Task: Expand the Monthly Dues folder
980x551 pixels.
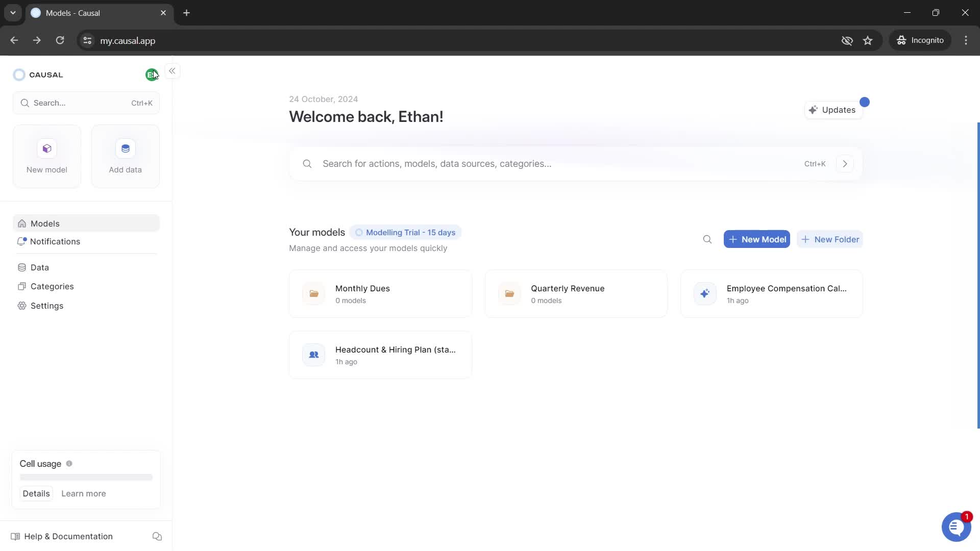Action: [x=380, y=294]
